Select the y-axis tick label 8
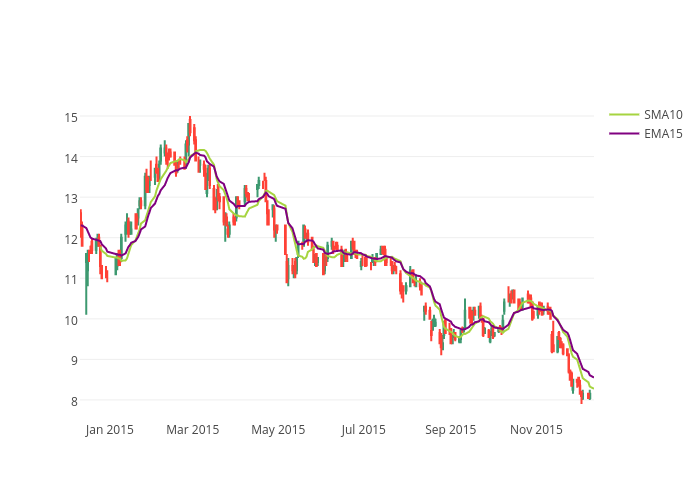Screen dimensions: 700x500 click(x=71, y=401)
